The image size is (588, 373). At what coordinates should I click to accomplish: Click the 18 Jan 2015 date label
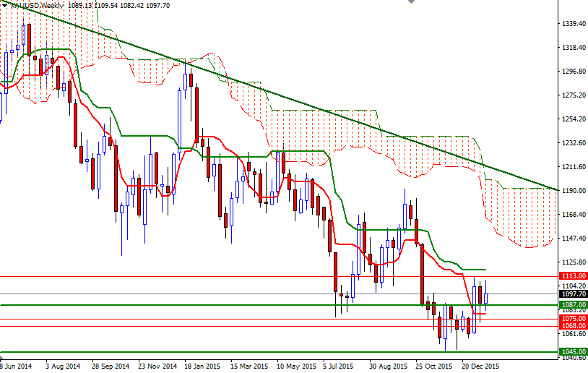(x=202, y=366)
